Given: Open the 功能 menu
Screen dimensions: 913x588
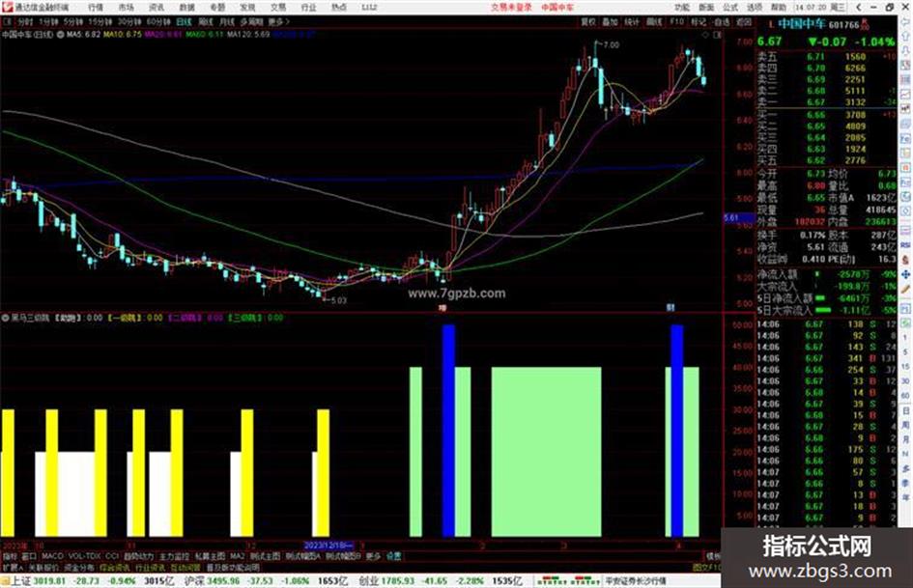Looking at the screenshot, I should 682,7.
